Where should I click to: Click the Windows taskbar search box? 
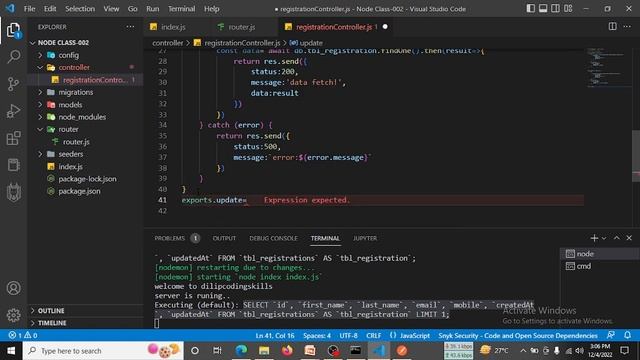(103, 351)
